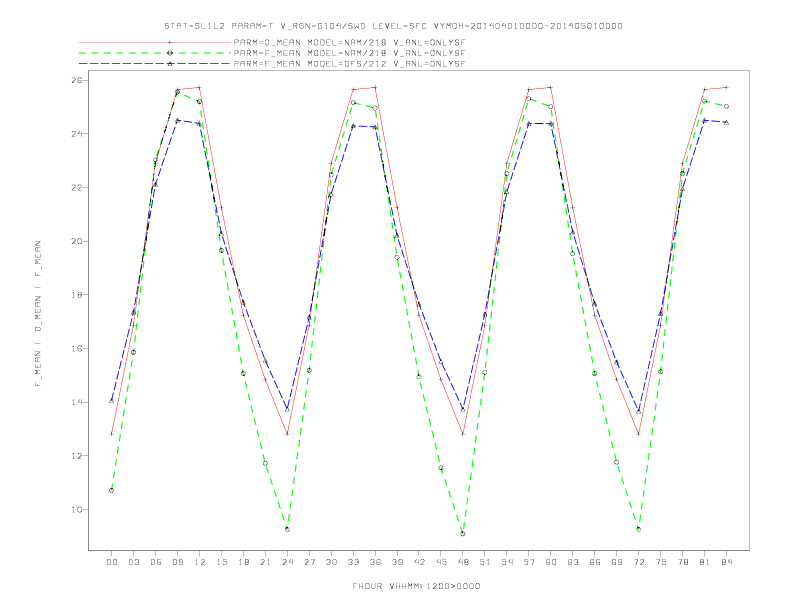The image size is (792, 612).
Task: Click the chart title starting with STAT=SL1L2
Action: 393,26
